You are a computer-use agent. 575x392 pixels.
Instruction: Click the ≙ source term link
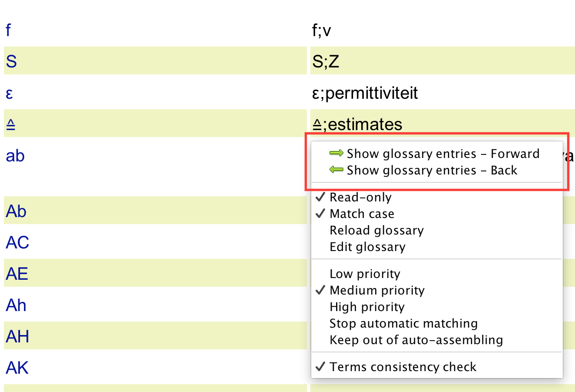point(11,124)
